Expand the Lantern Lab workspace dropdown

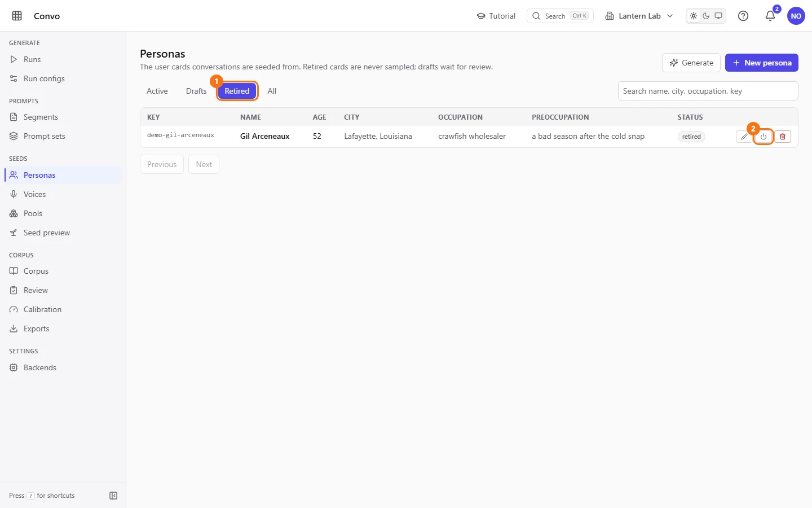(x=639, y=16)
